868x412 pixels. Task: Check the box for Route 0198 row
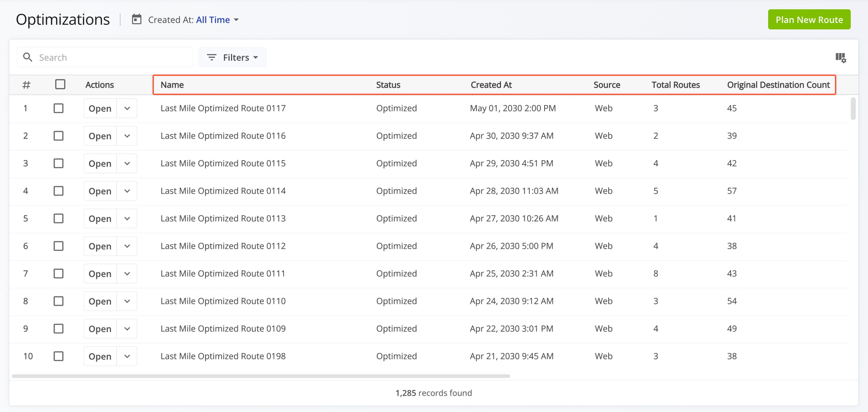(x=58, y=356)
